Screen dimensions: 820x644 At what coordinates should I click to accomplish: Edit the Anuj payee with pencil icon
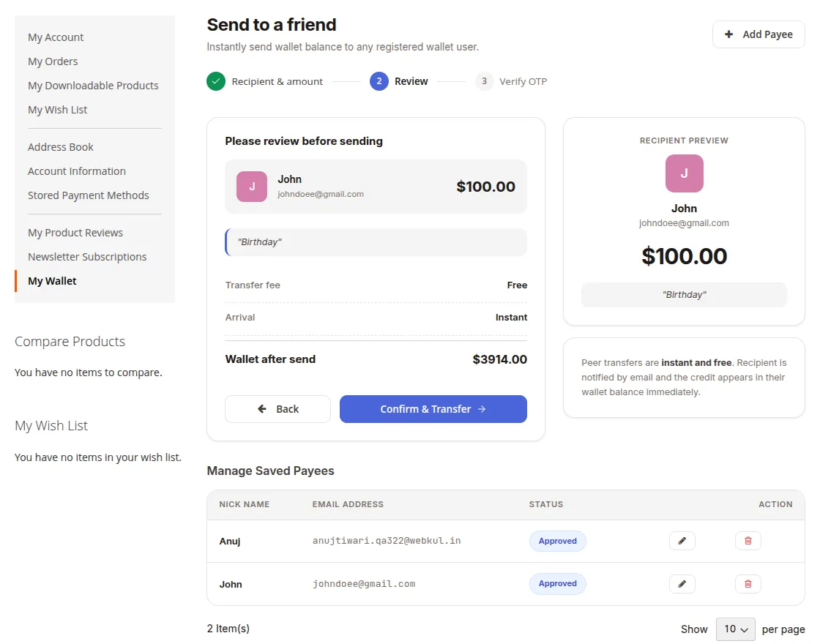point(682,541)
